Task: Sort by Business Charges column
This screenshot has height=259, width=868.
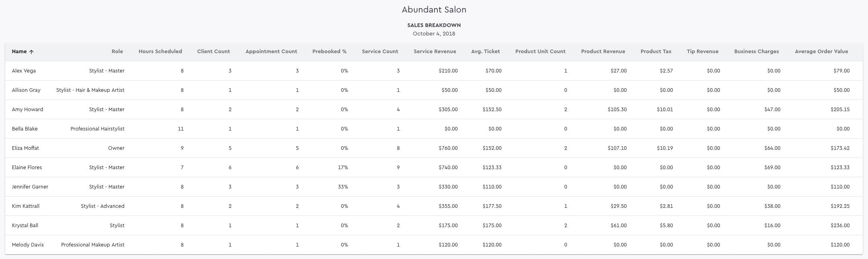Action: point(756,52)
